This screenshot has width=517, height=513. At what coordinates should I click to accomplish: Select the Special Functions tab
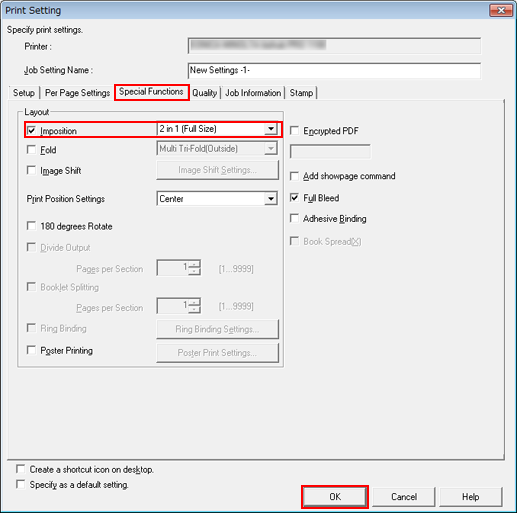151,92
